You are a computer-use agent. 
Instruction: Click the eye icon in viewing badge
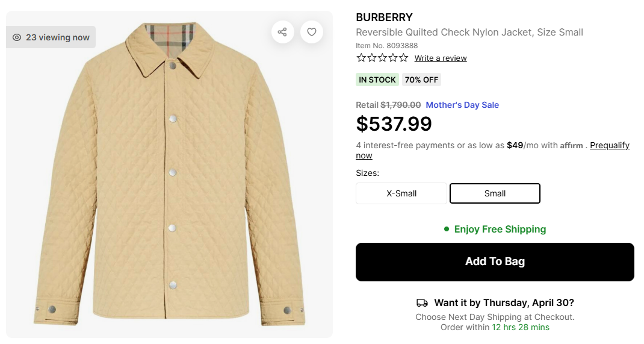coord(17,37)
